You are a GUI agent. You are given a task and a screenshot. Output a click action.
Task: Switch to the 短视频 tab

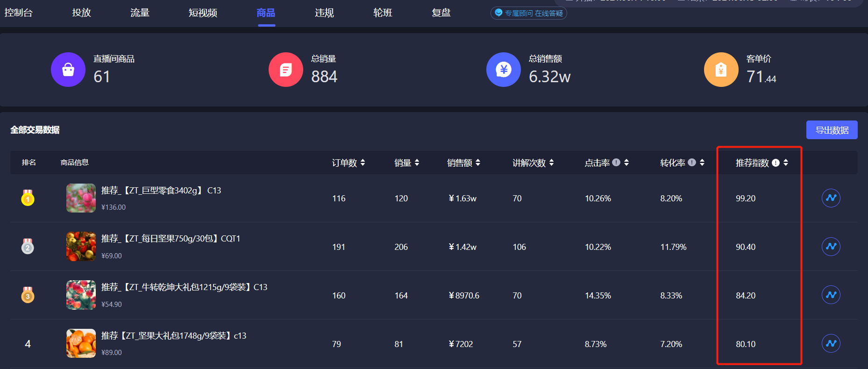coord(203,13)
